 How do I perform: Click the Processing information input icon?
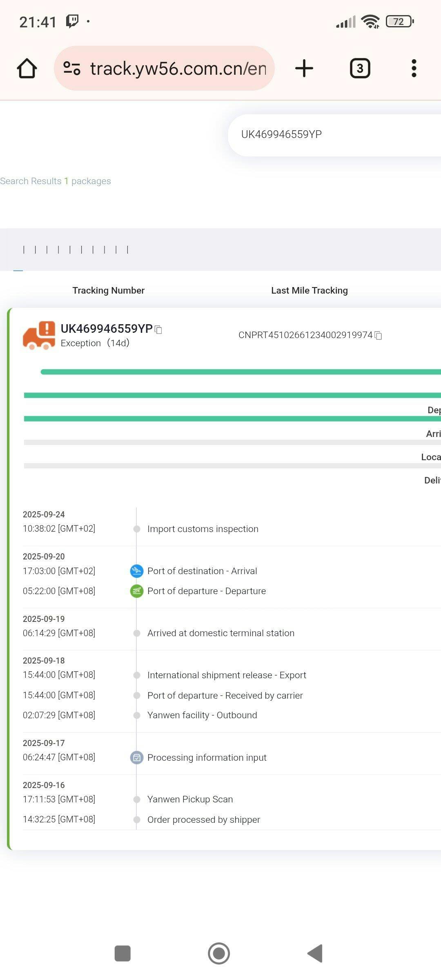(x=136, y=757)
